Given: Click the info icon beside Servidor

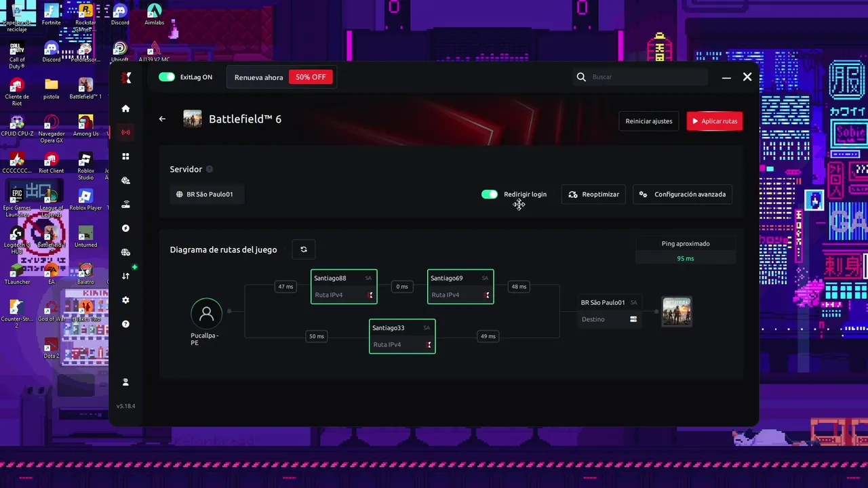Looking at the screenshot, I should pos(210,169).
